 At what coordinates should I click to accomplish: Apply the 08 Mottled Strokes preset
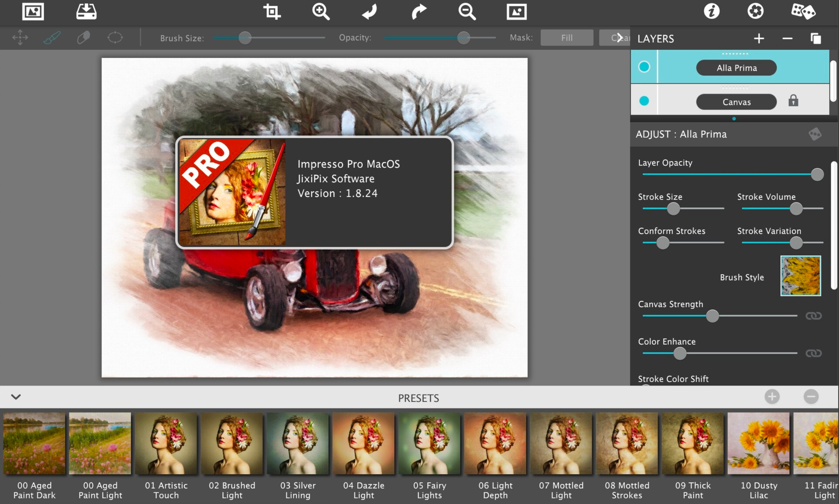point(627,443)
